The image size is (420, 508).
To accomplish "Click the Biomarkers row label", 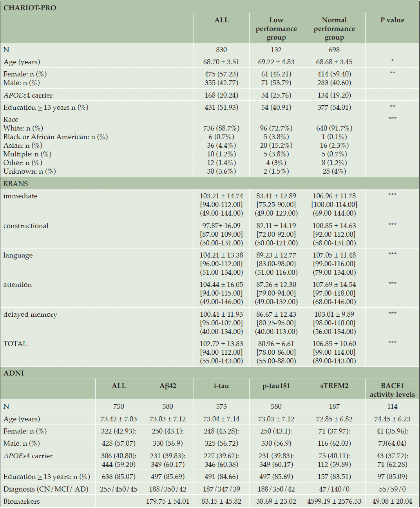I will point(22,501).
